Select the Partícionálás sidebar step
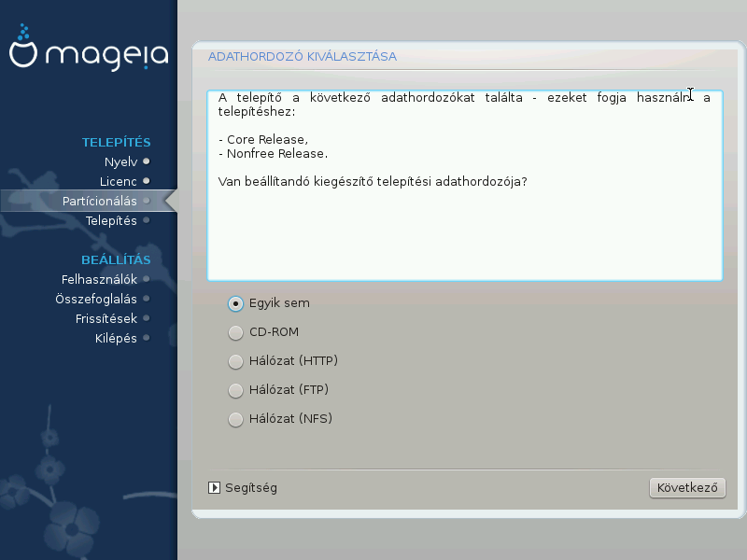Screen dimensions: 747x560 pos(100,201)
